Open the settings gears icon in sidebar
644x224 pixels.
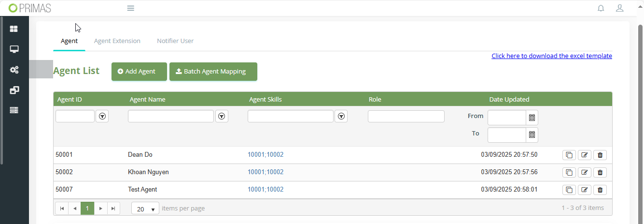[14, 70]
